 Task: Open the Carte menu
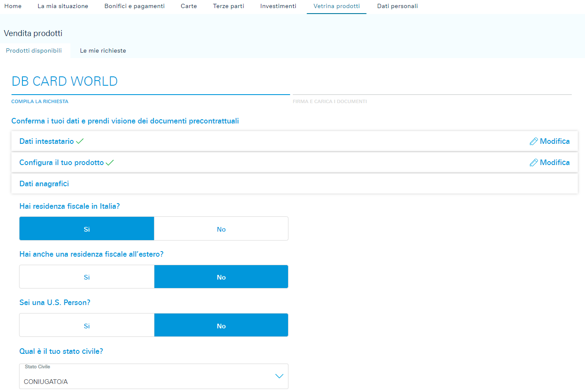pyautogui.click(x=189, y=6)
